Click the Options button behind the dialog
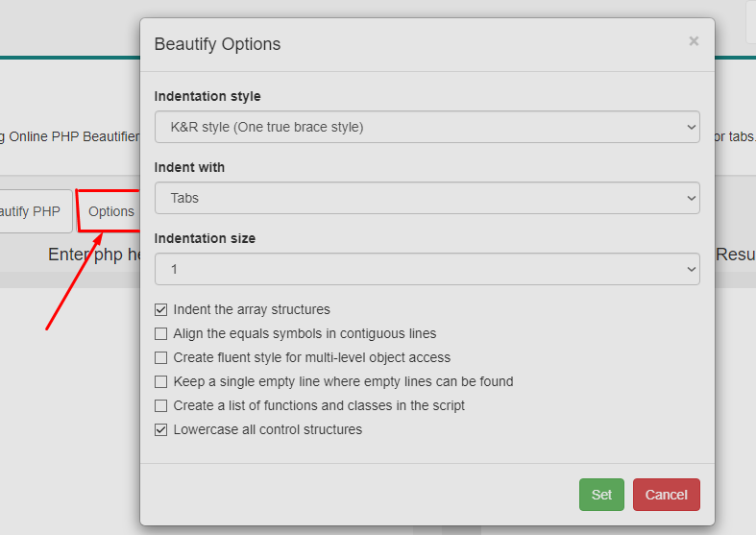Screen dimensions: 756x535 [110, 211]
